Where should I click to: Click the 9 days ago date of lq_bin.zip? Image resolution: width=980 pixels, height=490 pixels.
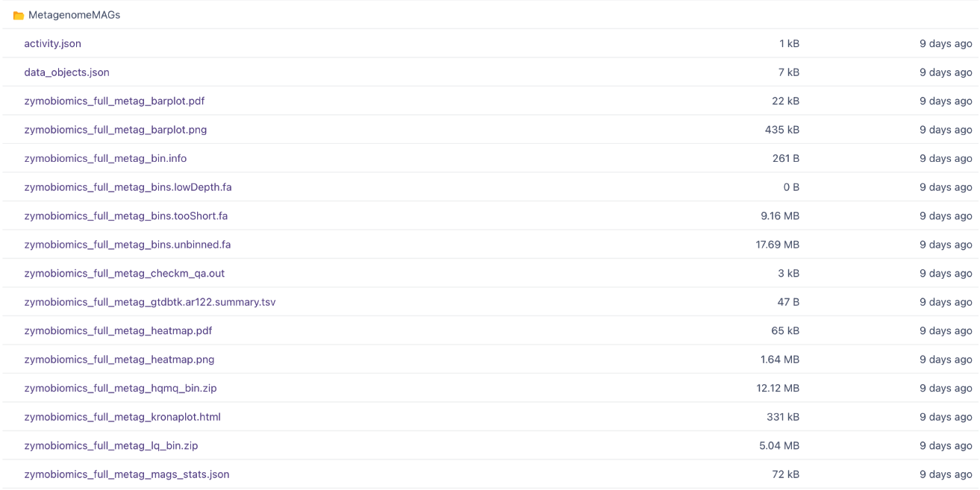coord(946,446)
